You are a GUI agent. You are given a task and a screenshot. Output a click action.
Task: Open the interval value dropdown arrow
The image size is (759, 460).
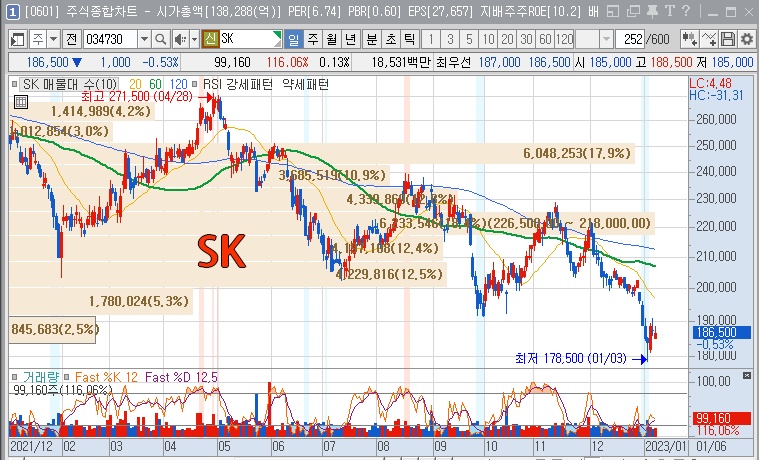607,39
